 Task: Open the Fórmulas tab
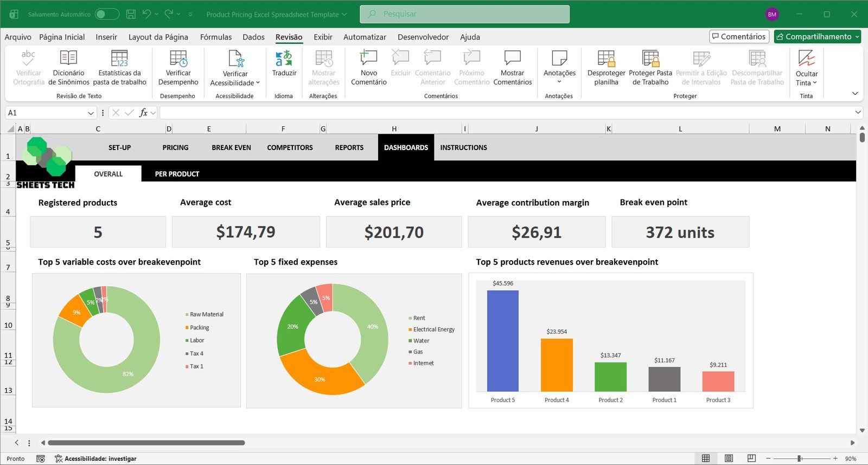click(216, 37)
